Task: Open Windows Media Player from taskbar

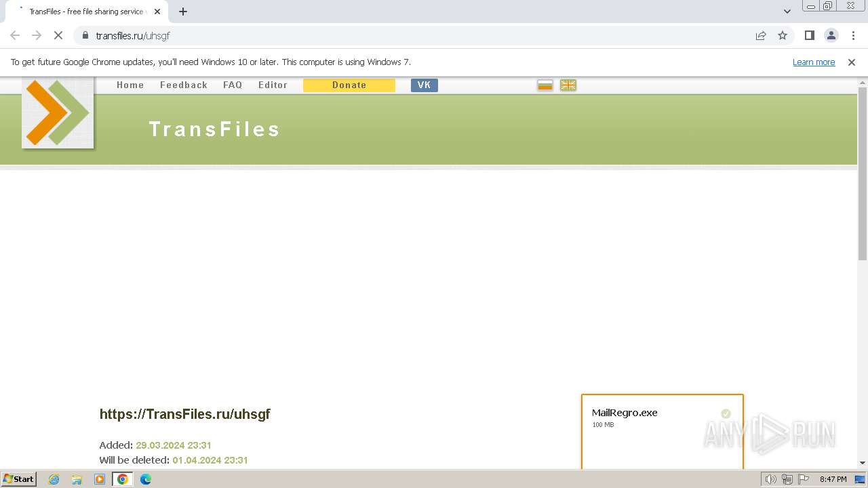Action: click(x=100, y=479)
